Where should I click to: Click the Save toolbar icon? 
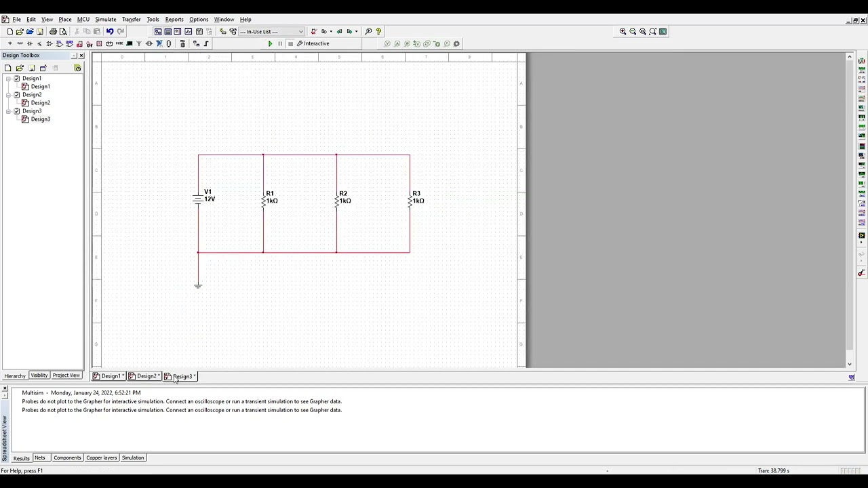point(40,31)
